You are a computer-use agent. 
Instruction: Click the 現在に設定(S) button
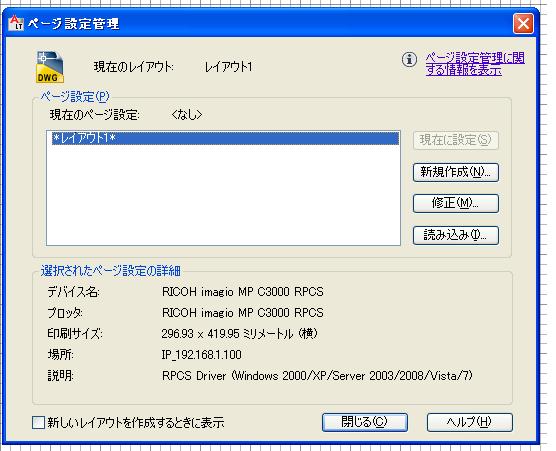456,140
